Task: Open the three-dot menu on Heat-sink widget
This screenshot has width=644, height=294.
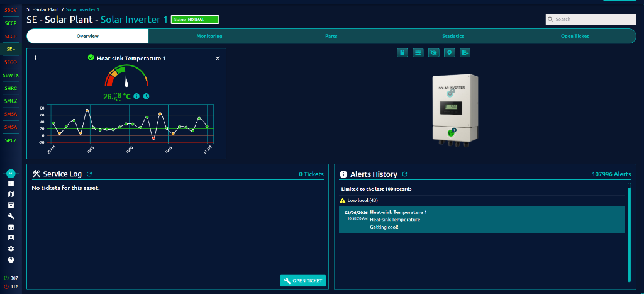Action: tap(35, 58)
